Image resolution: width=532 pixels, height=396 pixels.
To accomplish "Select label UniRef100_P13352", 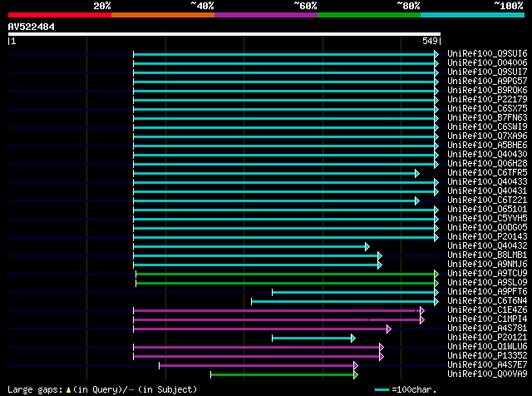I will click(x=487, y=356).
